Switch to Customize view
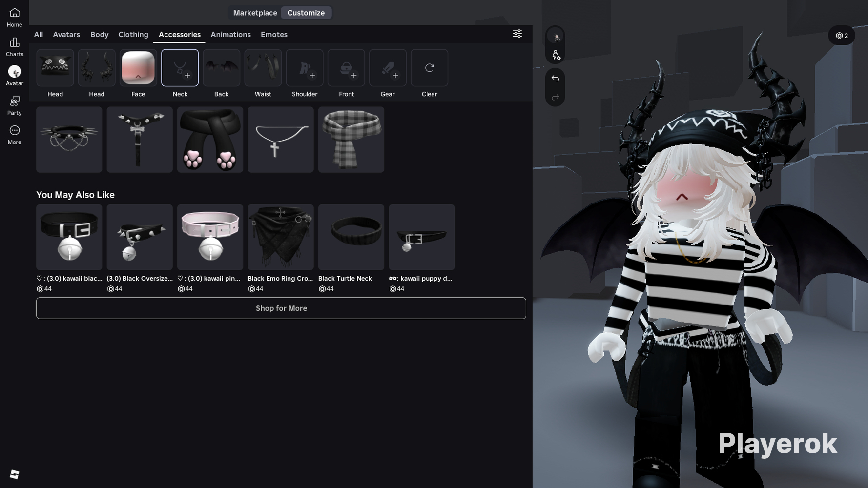The height and width of the screenshot is (488, 868). point(306,13)
